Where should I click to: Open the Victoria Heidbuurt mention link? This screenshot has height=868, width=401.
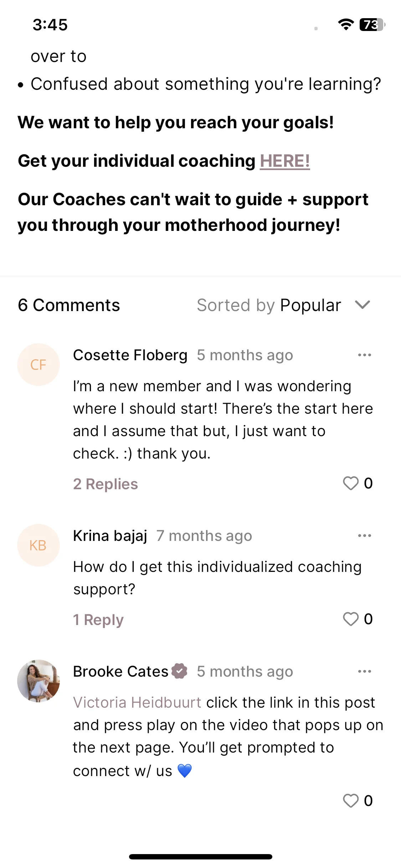point(137,702)
